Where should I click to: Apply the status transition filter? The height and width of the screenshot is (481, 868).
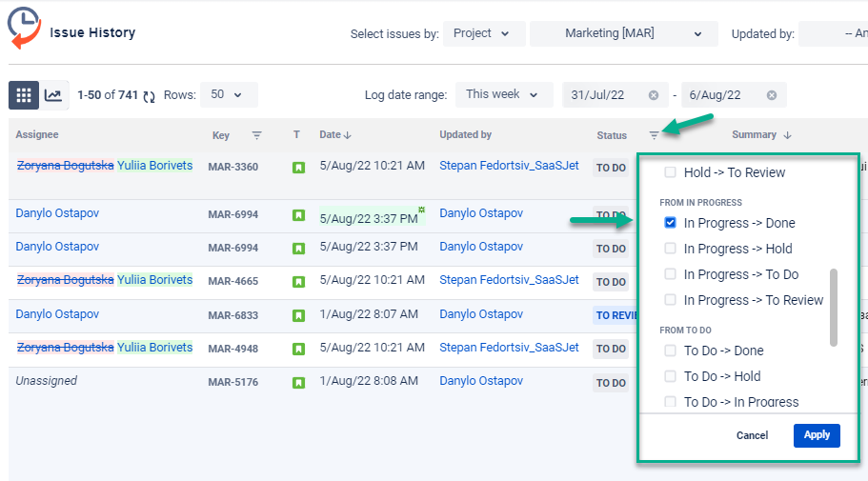click(817, 435)
